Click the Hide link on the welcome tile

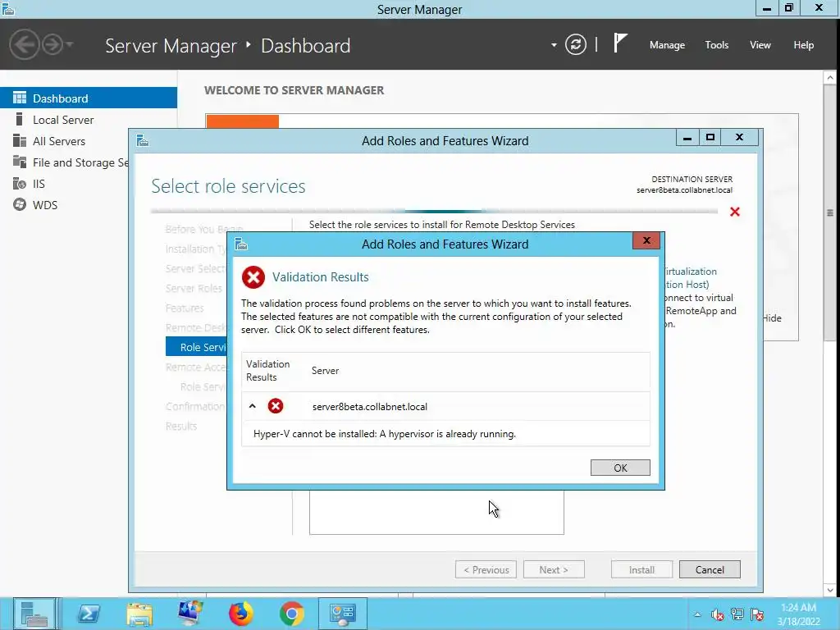tap(772, 318)
